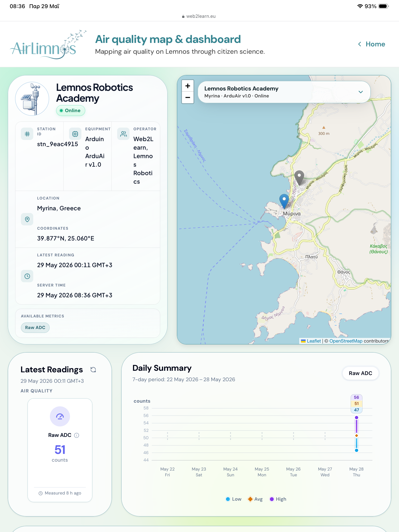Click the 56 high value in chart tooltip
The height and width of the screenshot is (532, 399).
pos(356,397)
